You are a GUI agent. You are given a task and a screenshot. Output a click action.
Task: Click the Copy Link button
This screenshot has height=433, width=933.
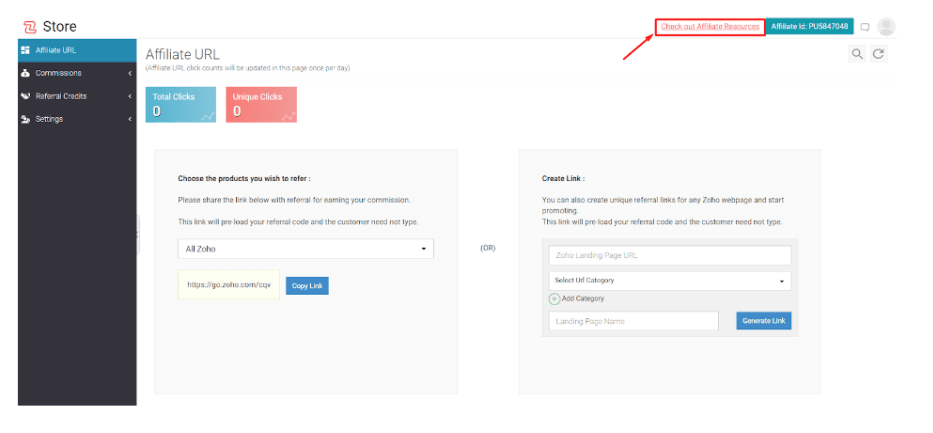coord(307,286)
